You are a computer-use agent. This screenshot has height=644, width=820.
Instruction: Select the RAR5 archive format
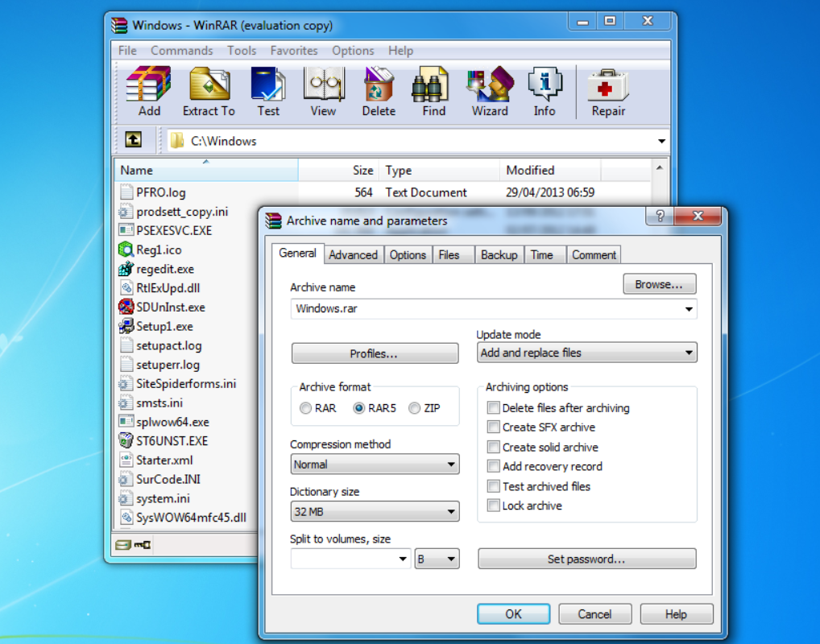[358, 408]
